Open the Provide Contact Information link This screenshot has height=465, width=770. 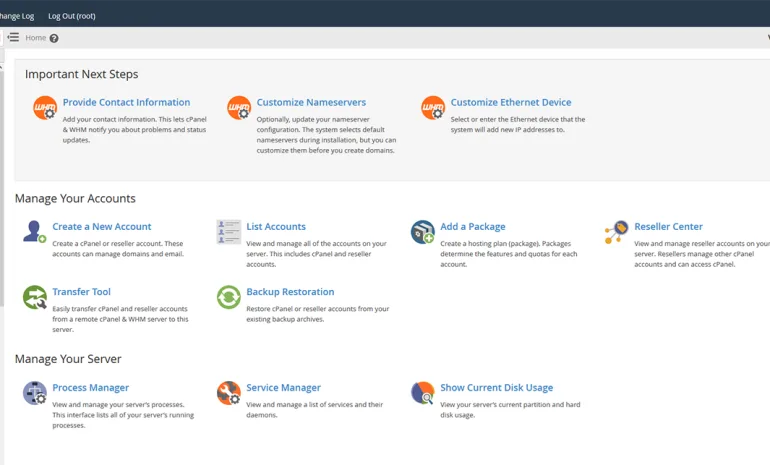tap(126, 102)
